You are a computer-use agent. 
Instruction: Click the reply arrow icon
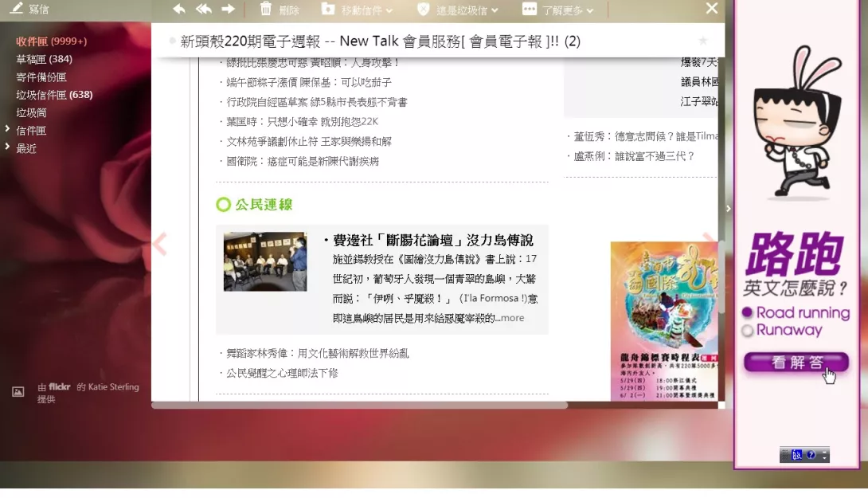pyautogui.click(x=179, y=9)
